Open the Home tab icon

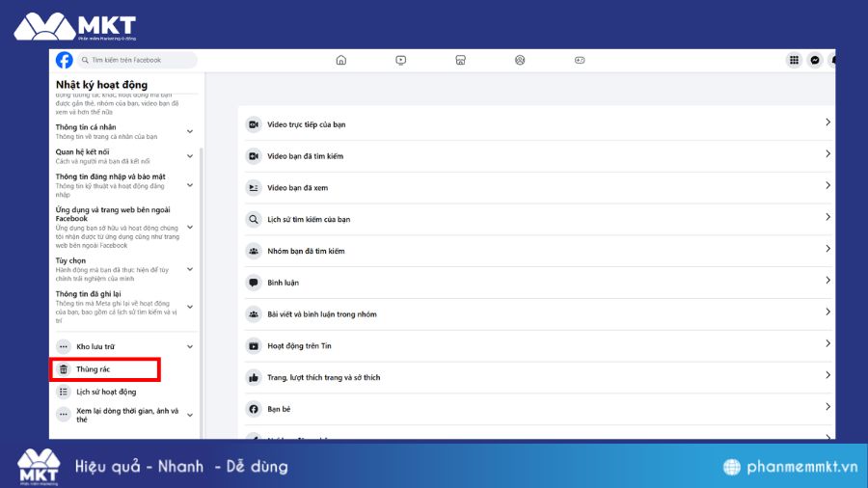click(x=341, y=60)
